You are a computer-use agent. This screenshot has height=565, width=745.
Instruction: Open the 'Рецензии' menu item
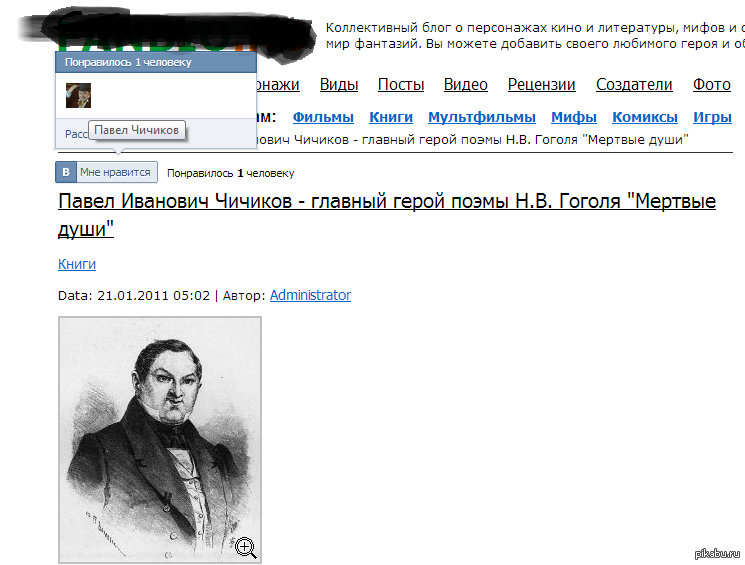pos(542,85)
